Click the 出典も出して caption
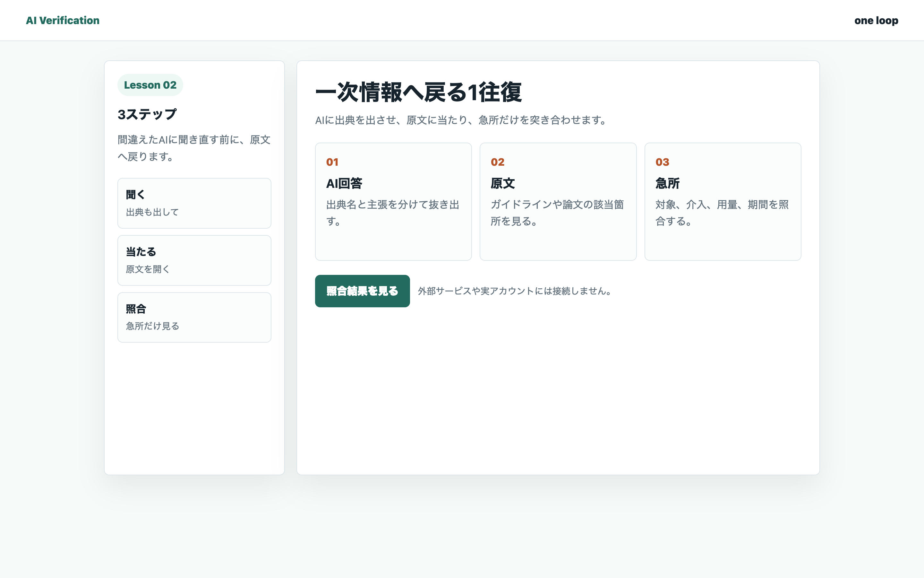 [x=152, y=212]
